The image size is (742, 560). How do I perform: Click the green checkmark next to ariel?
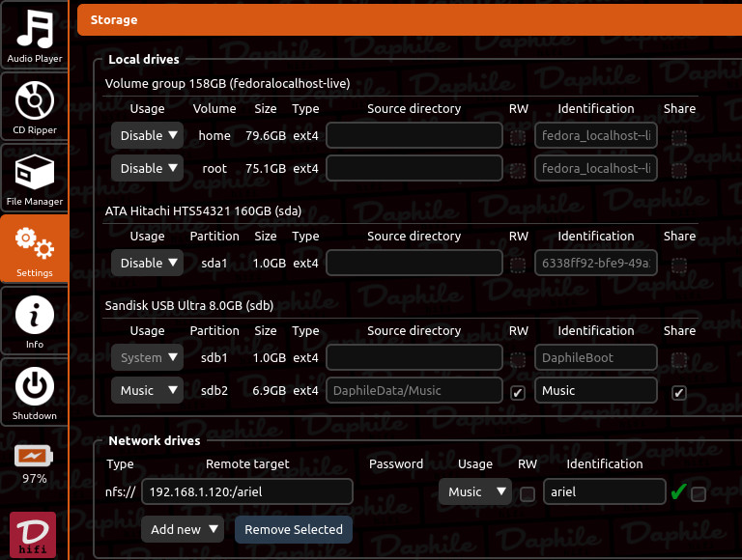(678, 491)
